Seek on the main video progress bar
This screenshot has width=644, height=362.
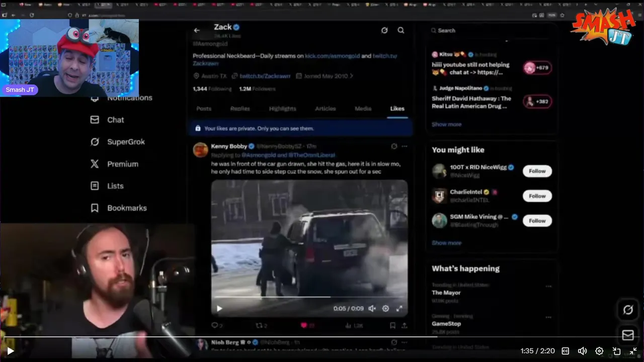pos(322,337)
